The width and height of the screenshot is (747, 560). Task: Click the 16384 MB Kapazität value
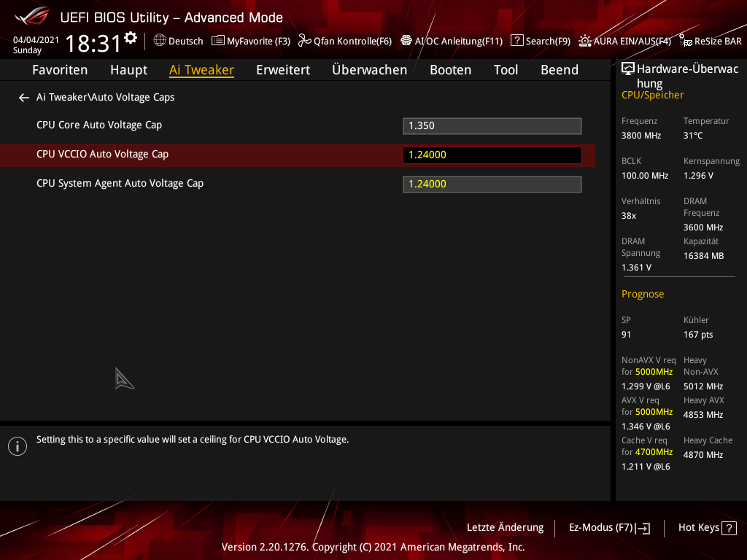[704, 256]
